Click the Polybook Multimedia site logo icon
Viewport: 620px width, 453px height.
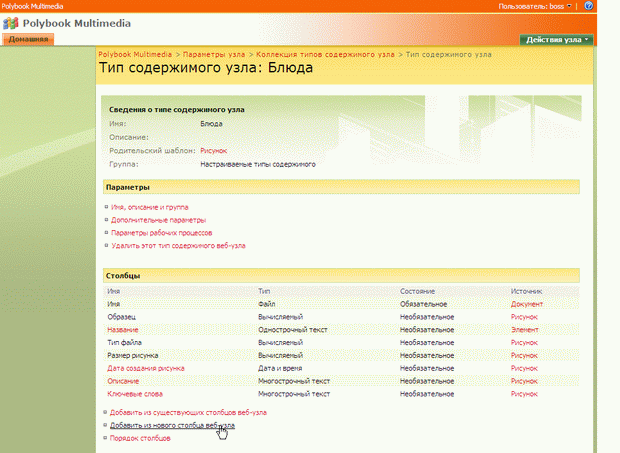11,22
